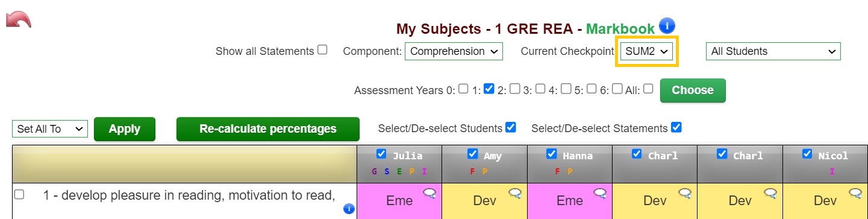Click the green Choose button
Image resolution: width=868 pixels, height=219 pixels.
pos(693,90)
